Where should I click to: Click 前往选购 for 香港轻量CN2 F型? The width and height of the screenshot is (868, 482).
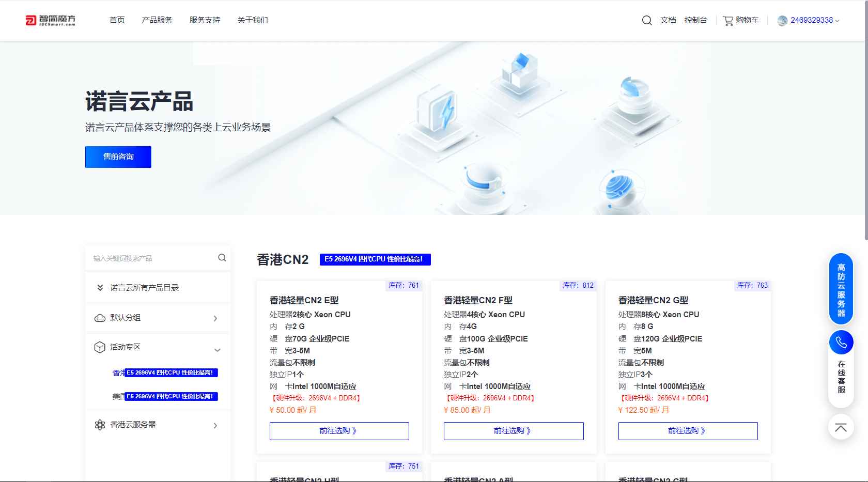[514, 431]
